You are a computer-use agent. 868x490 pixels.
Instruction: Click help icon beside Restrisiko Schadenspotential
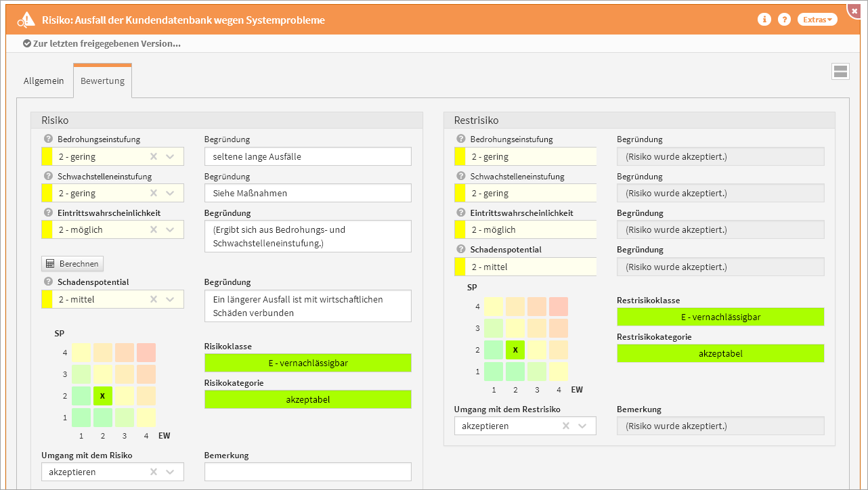(x=461, y=249)
